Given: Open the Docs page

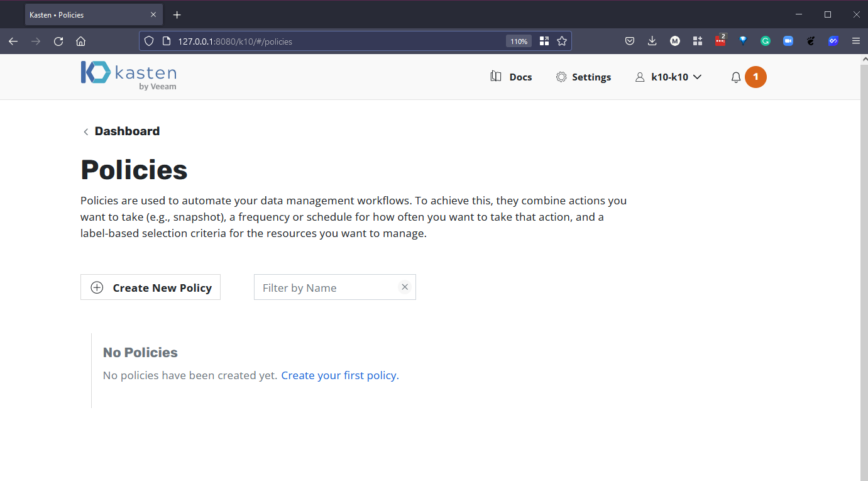Looking at the screenshot, I should point(511,77).
